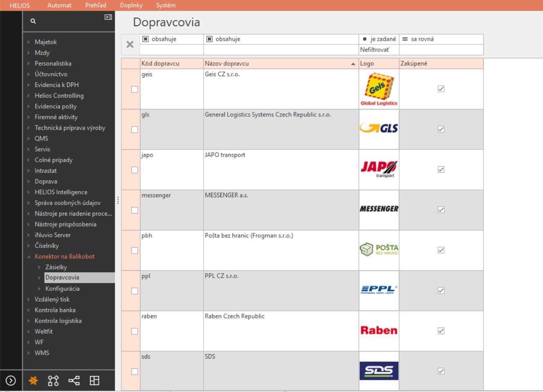Open the Automat menu
This screenshot has height=392, width=543.
coord(59,5)
